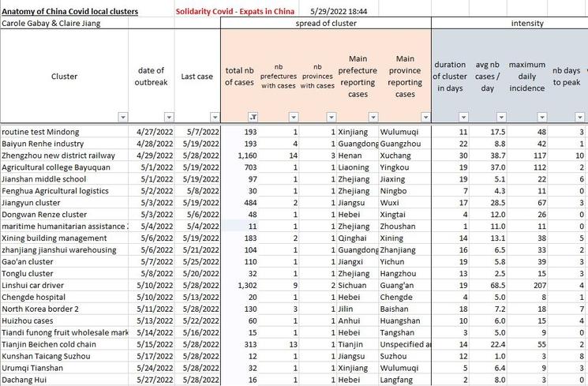Open filter arrow for nb prefectures with cases
Screen dimensions: 588x386
tap(291, 117)
